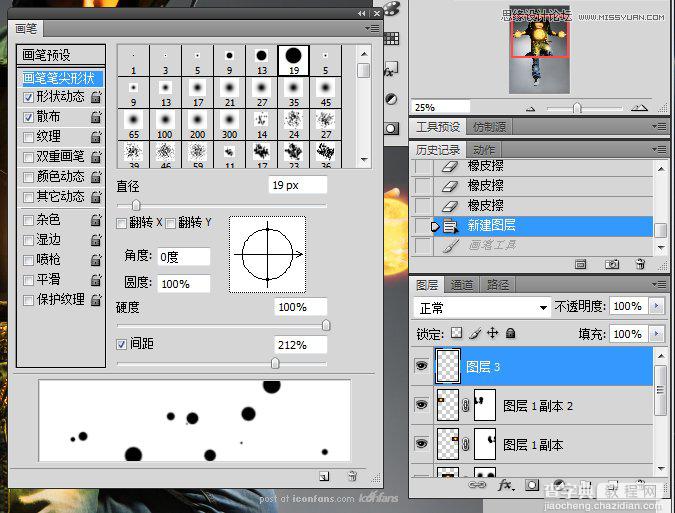Click the 角度 angle input field

tap(184, 257)
